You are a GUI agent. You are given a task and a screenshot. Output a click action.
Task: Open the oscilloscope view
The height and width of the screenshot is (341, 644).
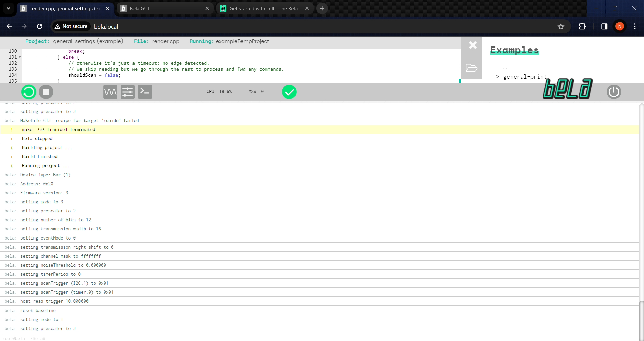pos(110,92)
